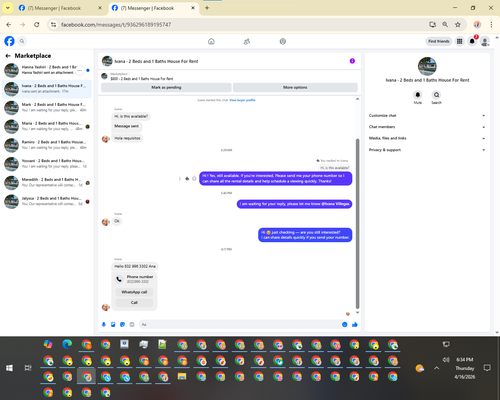
Task: View site information icon in address bar
Action: pos(53,24)
